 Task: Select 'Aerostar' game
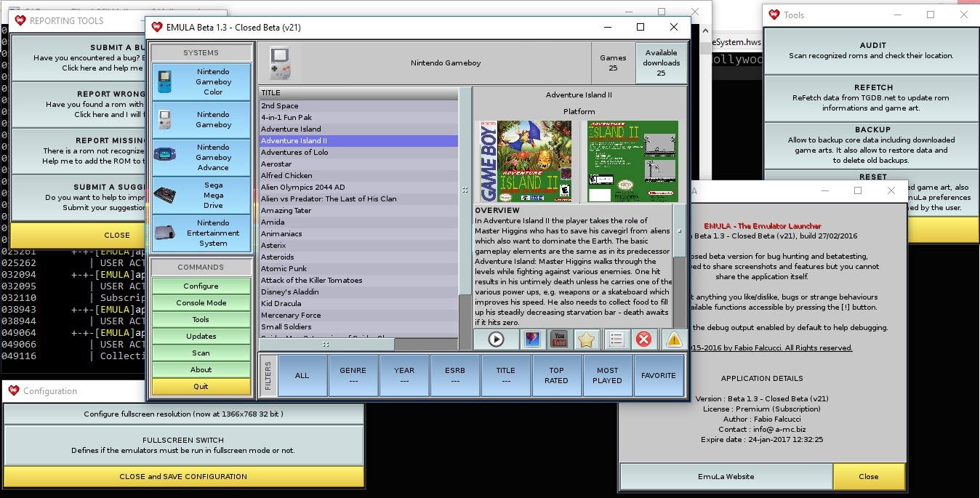[x=359, y=164]
